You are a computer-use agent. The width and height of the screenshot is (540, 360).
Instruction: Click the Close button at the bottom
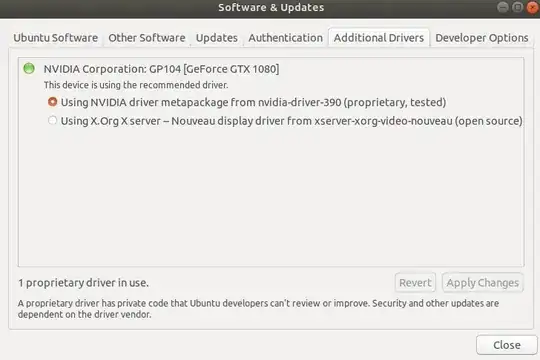coord(507,345)
